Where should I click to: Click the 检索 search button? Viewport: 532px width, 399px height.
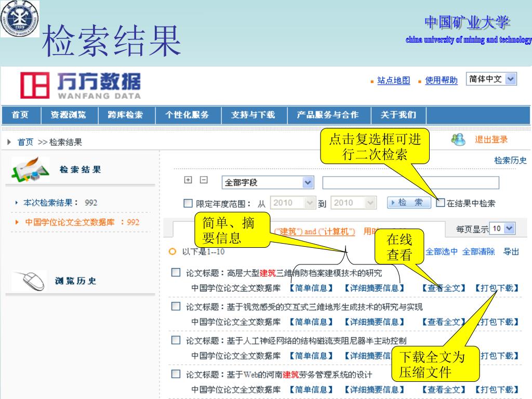[x=409, y=203]
